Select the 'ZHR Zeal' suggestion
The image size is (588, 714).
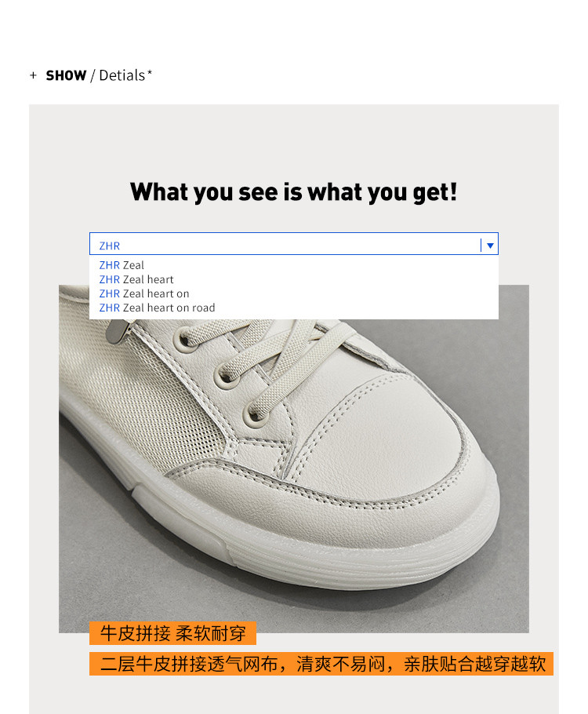122,265
